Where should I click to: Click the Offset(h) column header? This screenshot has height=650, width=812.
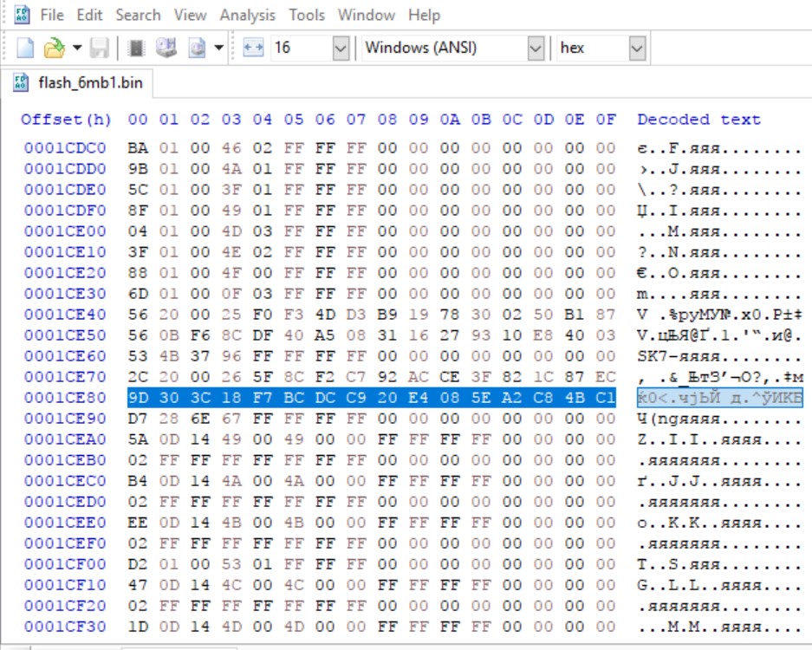(x=67, y=120)
